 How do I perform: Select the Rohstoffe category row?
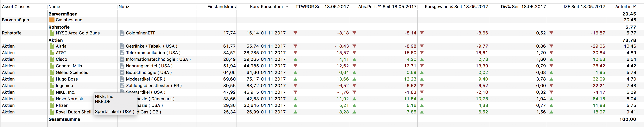click(59, 27)
